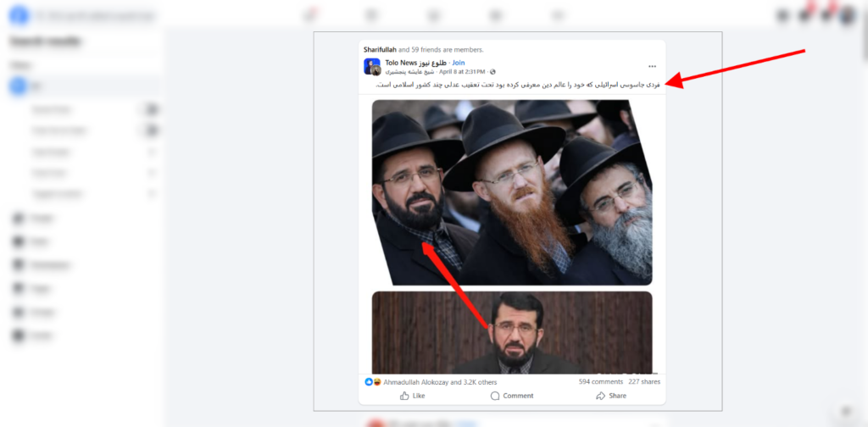Click the laughing Haha reaction emoji

click(x=377, y=381)
